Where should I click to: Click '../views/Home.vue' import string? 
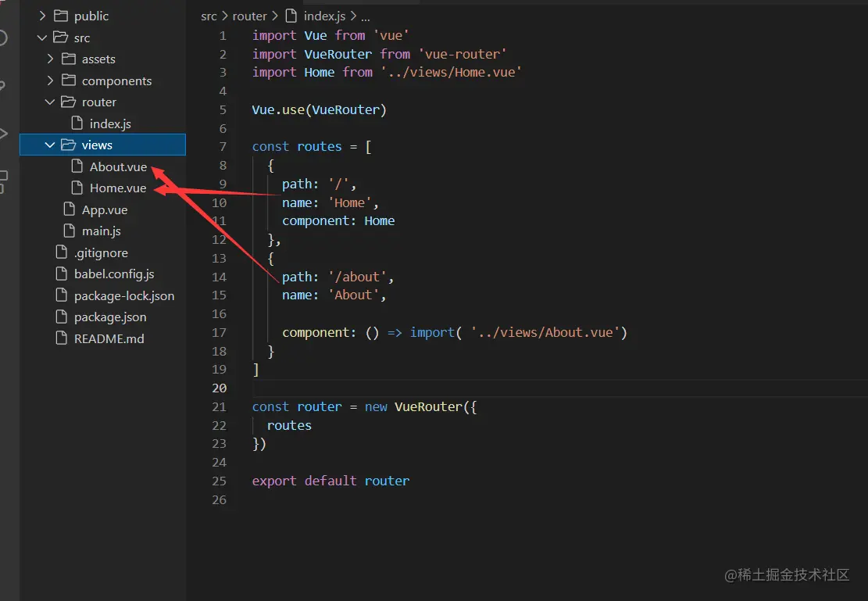tap(451, 73)
